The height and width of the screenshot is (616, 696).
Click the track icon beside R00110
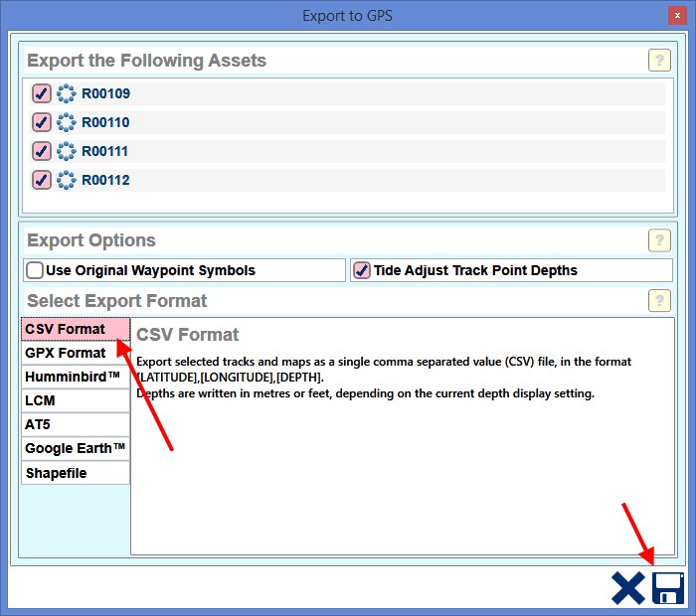click(67, 123)
